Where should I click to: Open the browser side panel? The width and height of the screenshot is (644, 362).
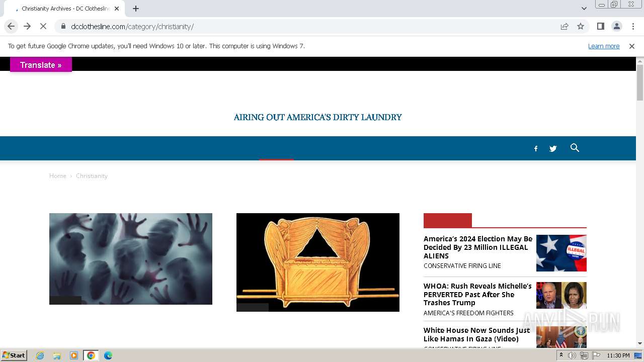[x=600, y=26]
